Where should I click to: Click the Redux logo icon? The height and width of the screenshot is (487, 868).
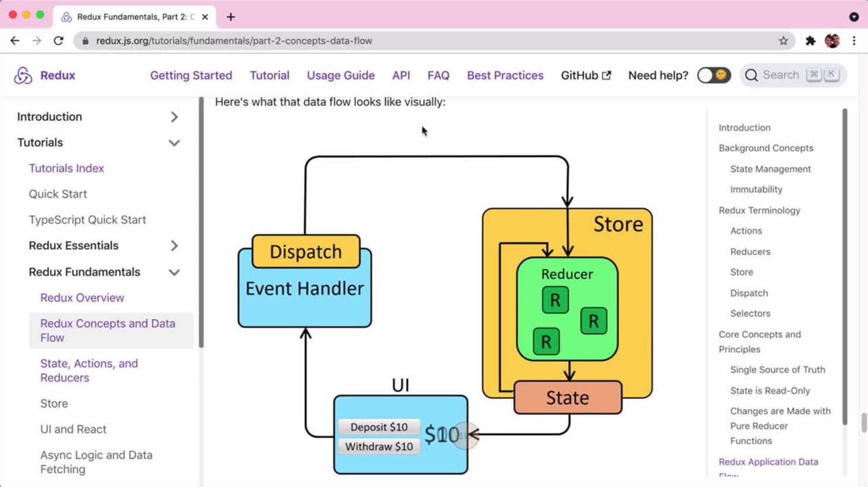point(23,75)
